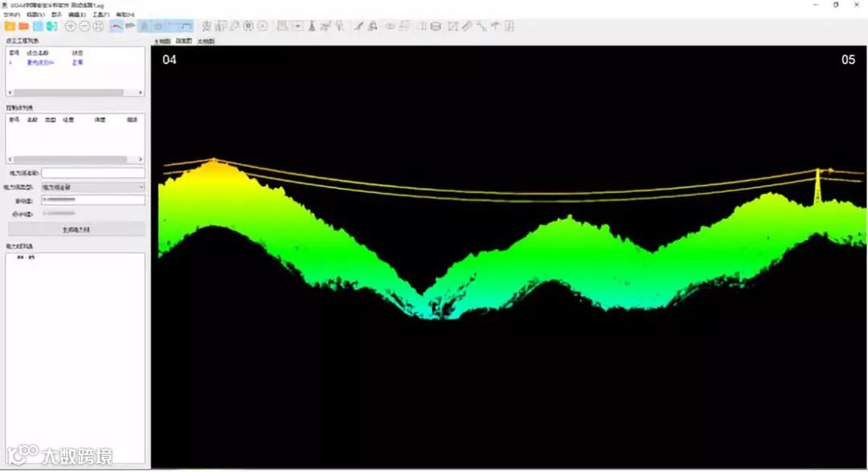Click the gray transmission tower toolbar icon

[x=312, y=26]
